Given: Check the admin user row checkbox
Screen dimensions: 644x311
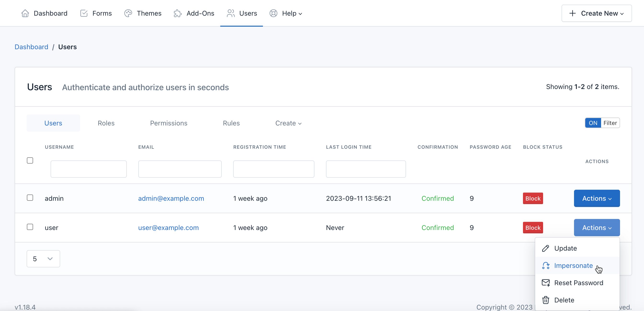Looking at the screenshot, I should tap(30, 198).
